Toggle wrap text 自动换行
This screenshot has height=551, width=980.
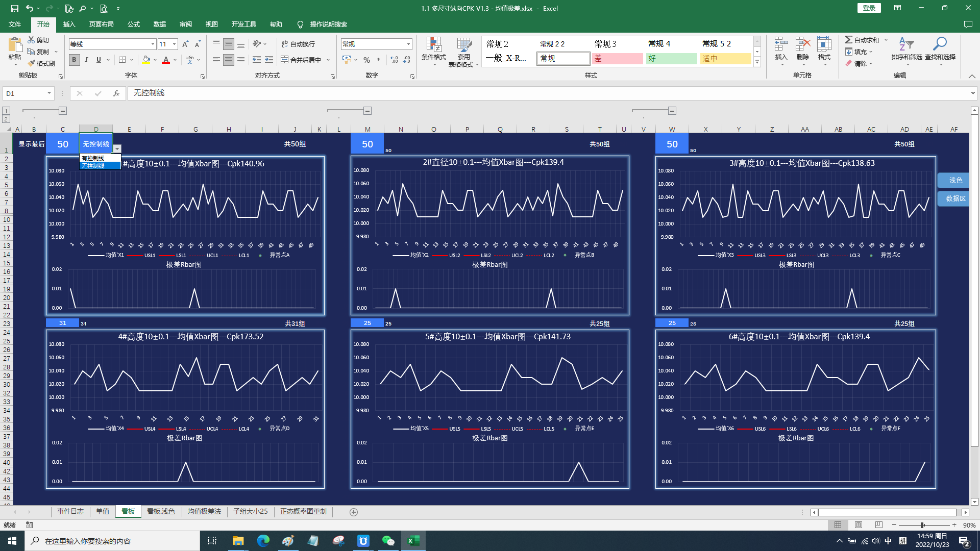pos(298,44)
